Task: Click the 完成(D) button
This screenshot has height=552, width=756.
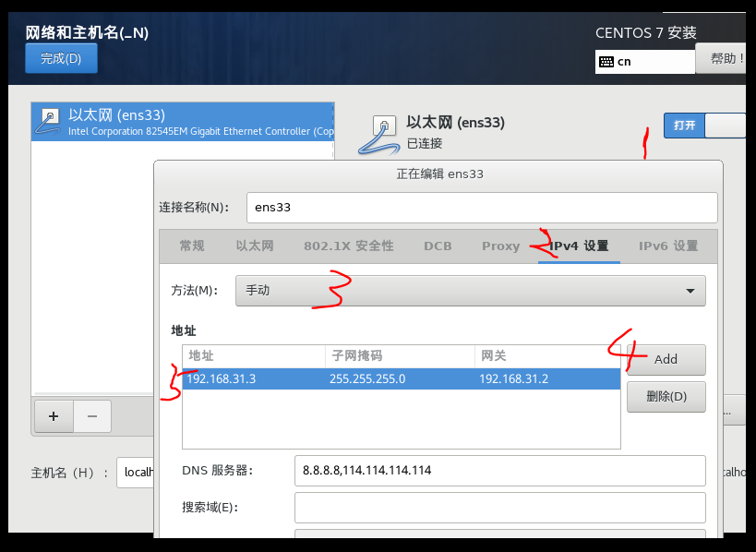Action: coord(61,57)
